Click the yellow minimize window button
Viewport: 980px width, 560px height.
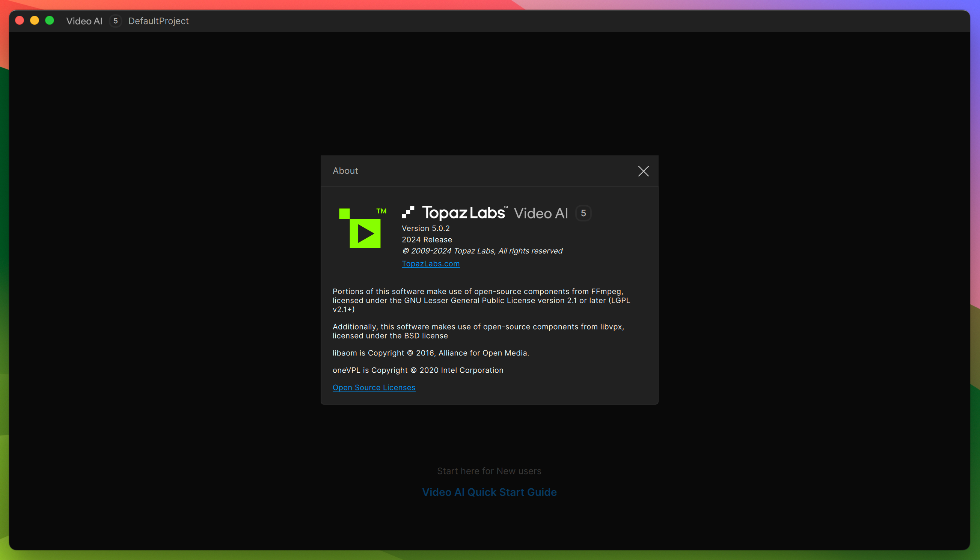[x=34, y=20]
